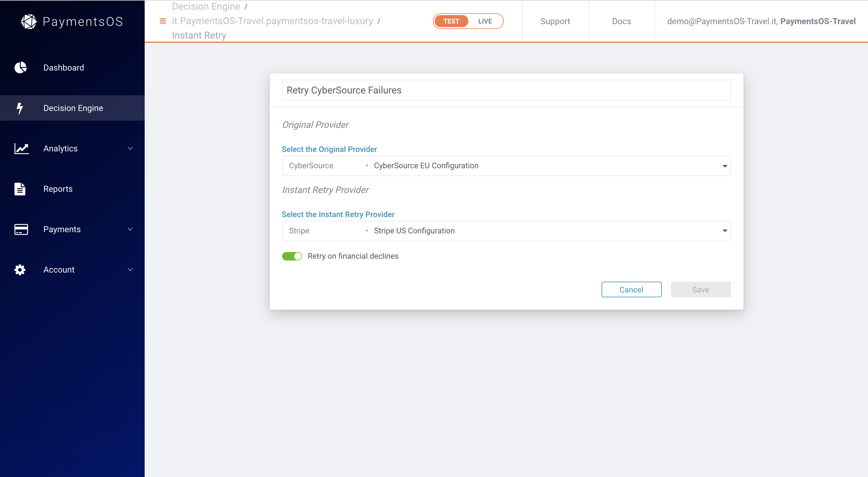Image resolution: width=868 pixels, height=477 pixels.
Task: Click the PaymentsOS-Travel account name
Action: click(818, 21)
